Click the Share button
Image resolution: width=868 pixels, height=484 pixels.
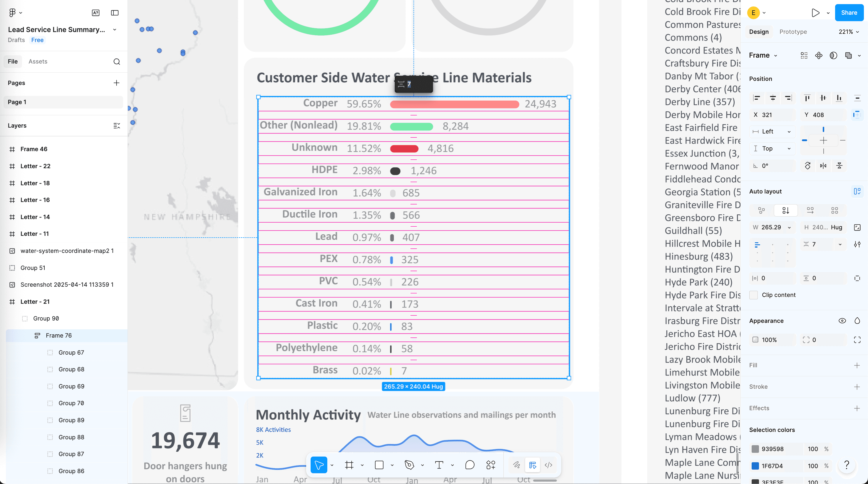tap(849, 13)
